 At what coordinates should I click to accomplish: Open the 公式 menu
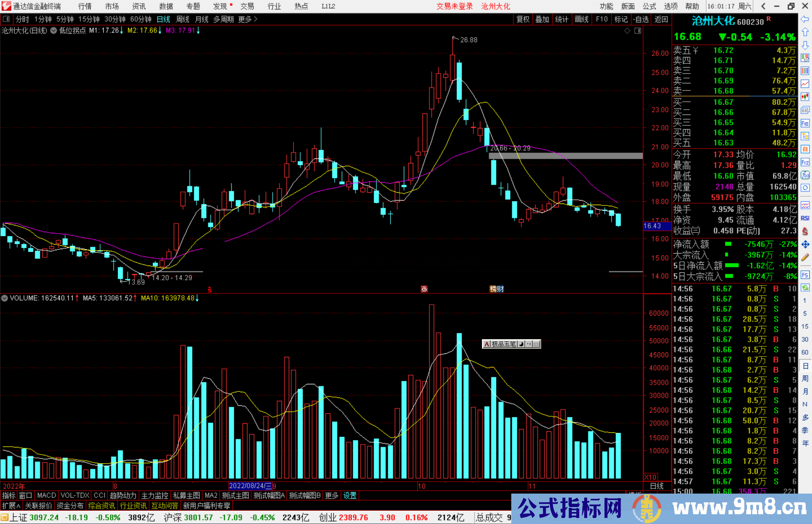pyautogui.click(x=649, y=6)
